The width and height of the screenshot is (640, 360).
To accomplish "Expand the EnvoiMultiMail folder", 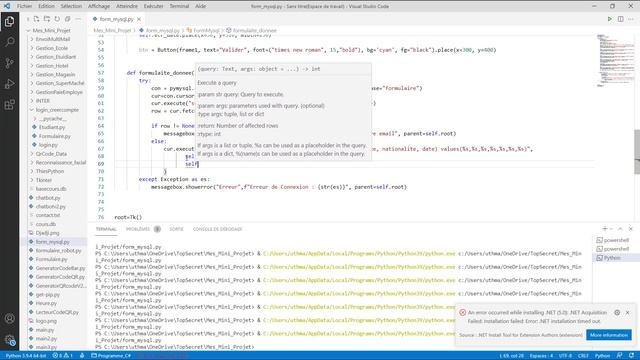I will tap(53, 39).
